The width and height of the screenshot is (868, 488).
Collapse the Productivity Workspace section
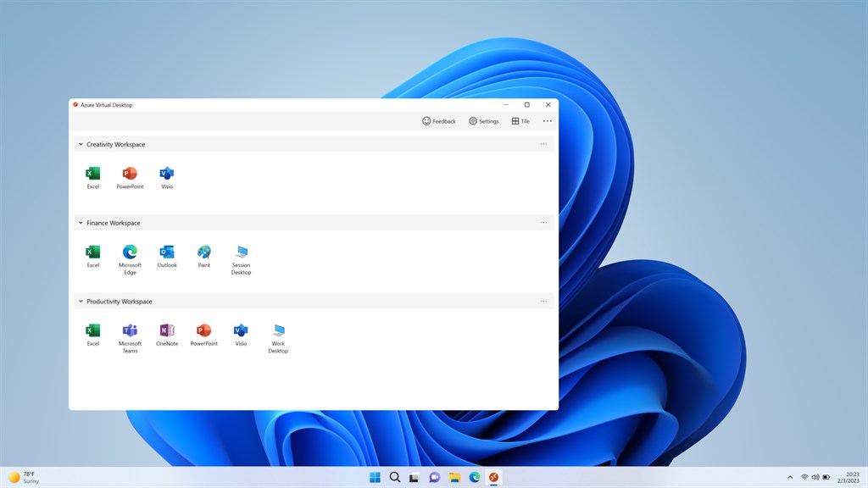81,302
